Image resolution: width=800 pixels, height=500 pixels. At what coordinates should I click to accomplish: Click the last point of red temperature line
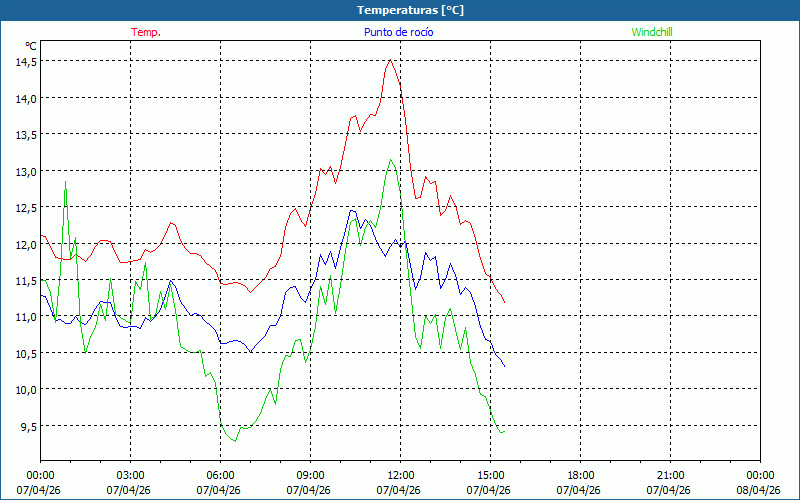point(505,302)
